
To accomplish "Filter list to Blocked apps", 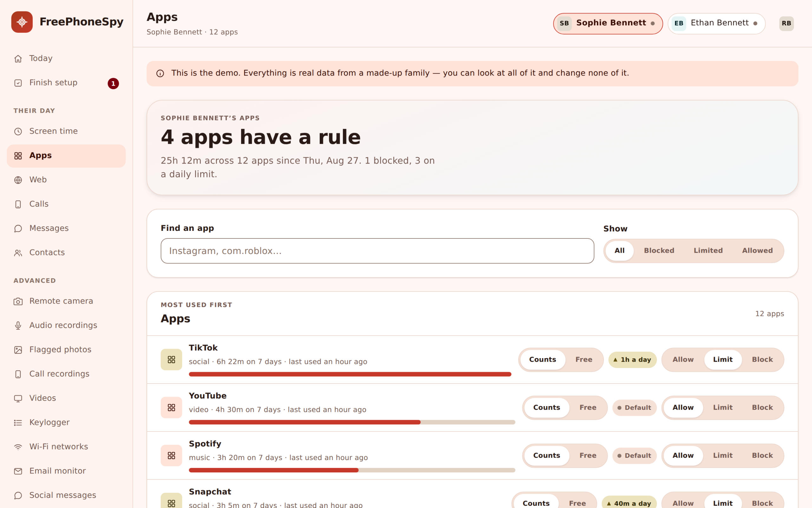I will click(659, 251).
